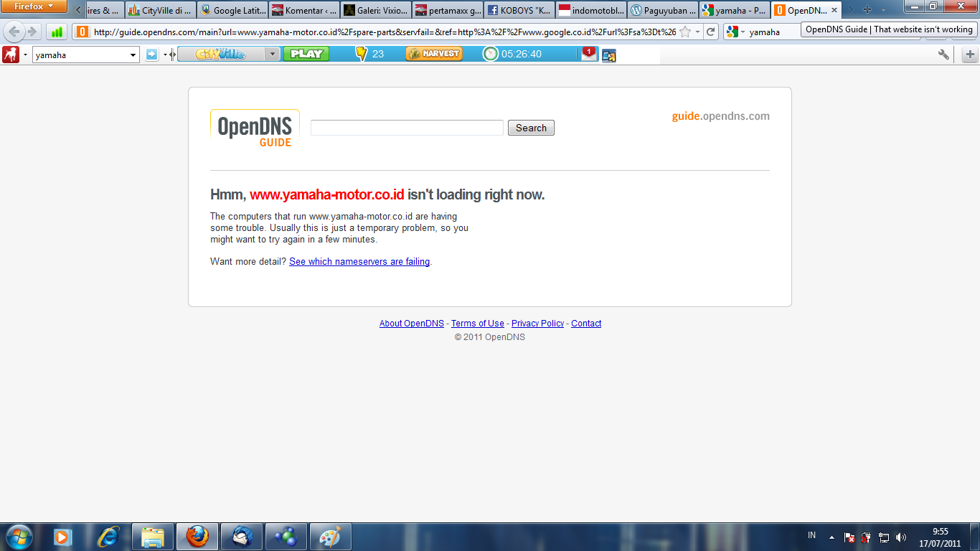Viewport: 980px width, 551px height.
Task: Click the OpenDNS Guide search text field
Action: (x=407, y=128)
